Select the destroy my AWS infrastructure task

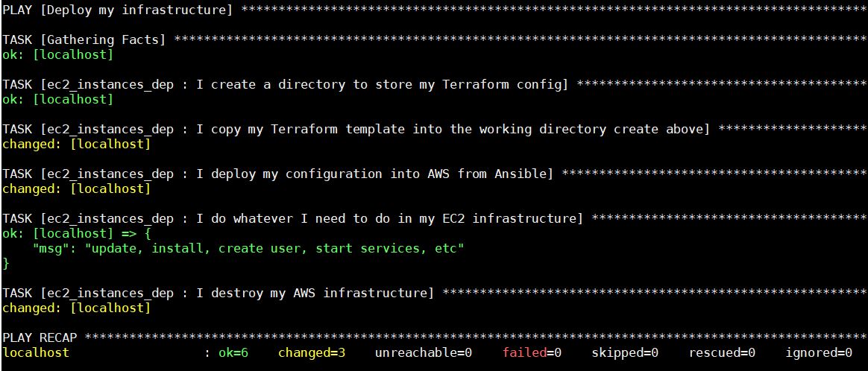(218, 293)
